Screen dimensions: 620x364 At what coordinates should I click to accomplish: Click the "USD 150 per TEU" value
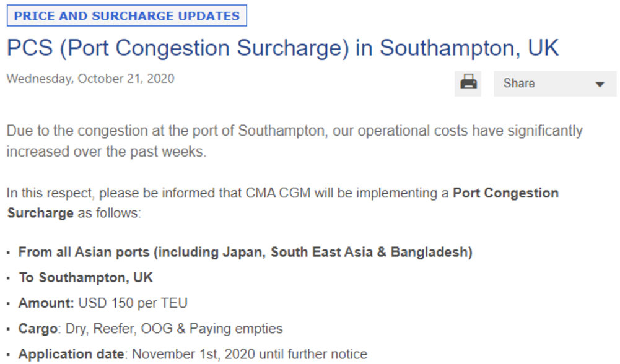pos(133,303)
